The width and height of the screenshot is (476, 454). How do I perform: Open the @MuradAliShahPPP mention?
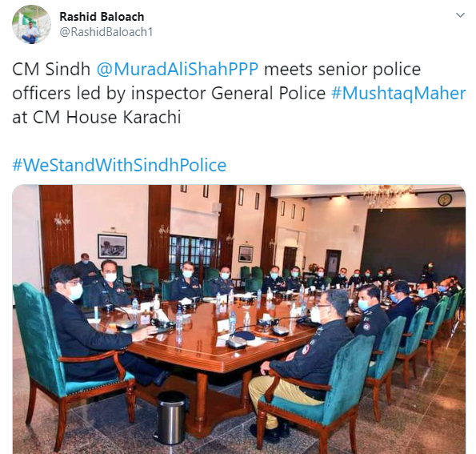click(x=178, y=69)
